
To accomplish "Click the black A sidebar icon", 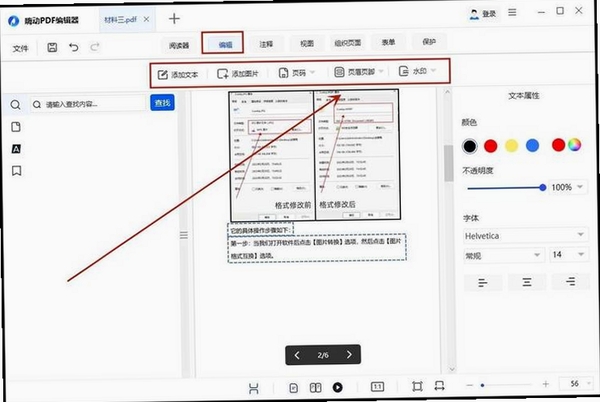I will (x=16, y=149).
